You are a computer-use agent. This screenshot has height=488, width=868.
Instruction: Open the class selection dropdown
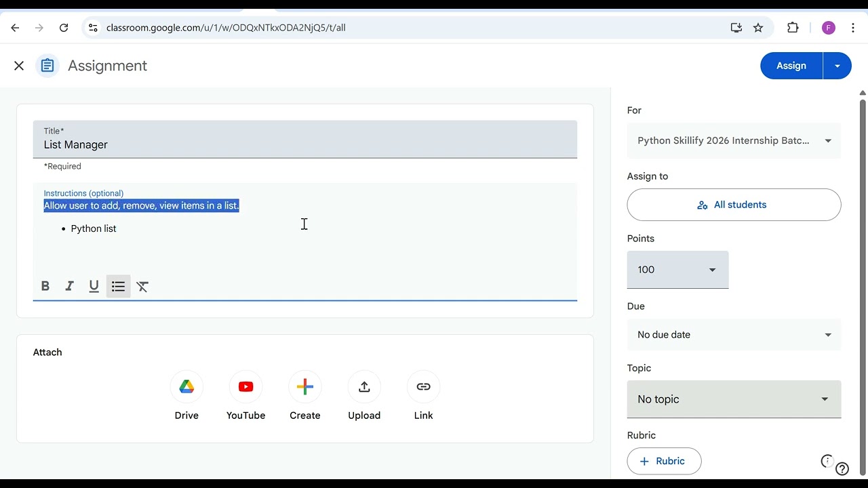click(x=734, y=141)
